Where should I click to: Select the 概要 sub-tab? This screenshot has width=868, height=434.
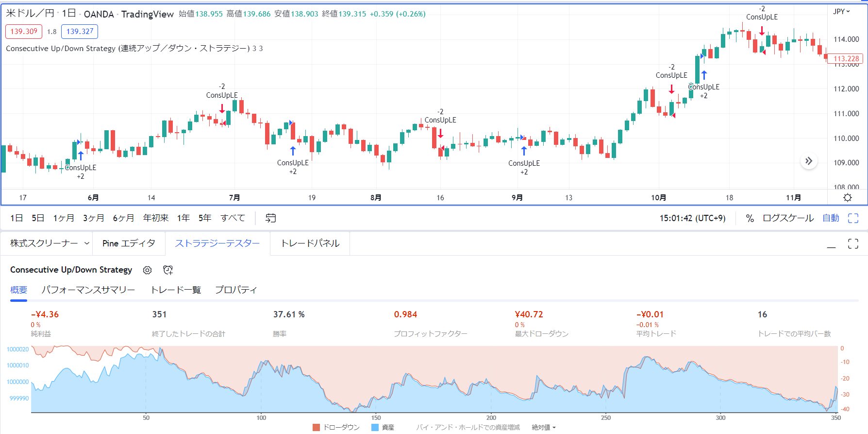[x=19, y=290]
